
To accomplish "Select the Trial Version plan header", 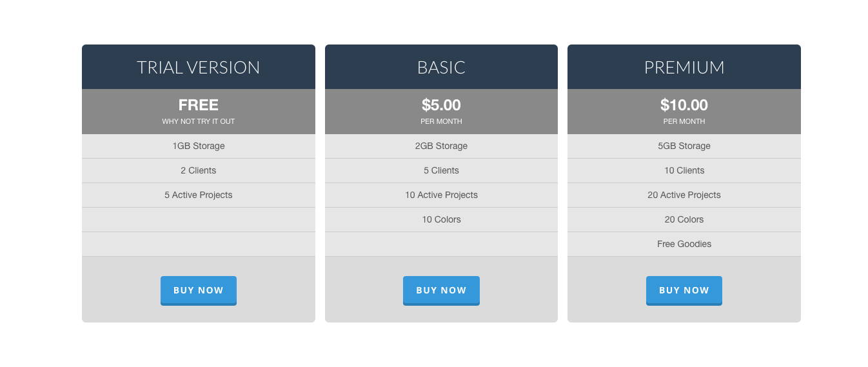I will [x=199, y=67].
